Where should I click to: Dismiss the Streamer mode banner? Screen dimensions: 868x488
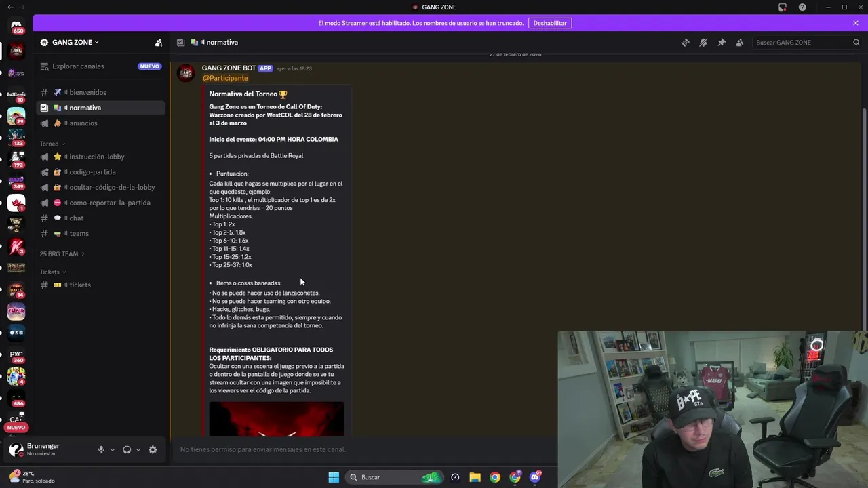coord(856,23)
